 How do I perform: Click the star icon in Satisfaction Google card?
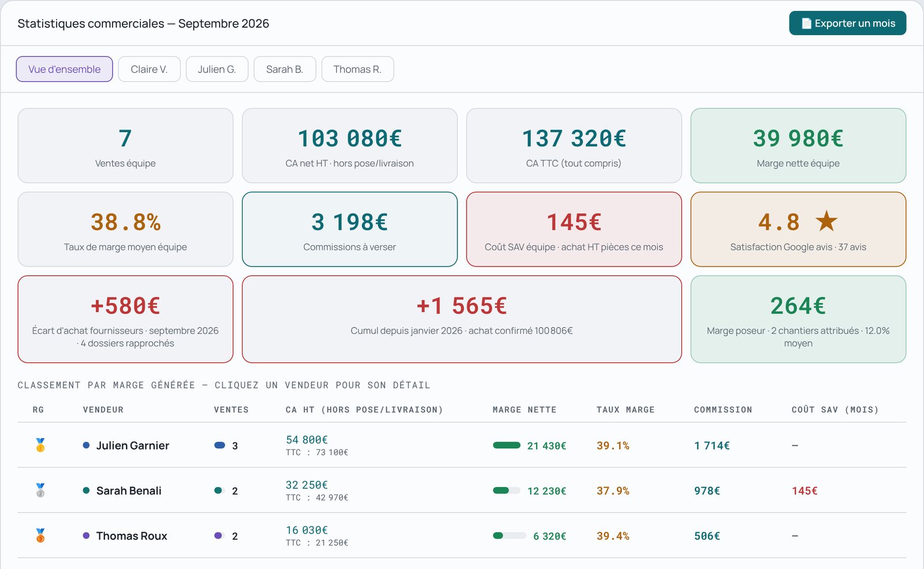826,221
